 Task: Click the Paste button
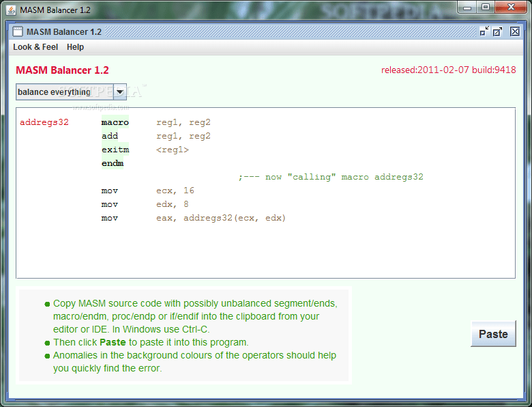[x=493, y=334]
